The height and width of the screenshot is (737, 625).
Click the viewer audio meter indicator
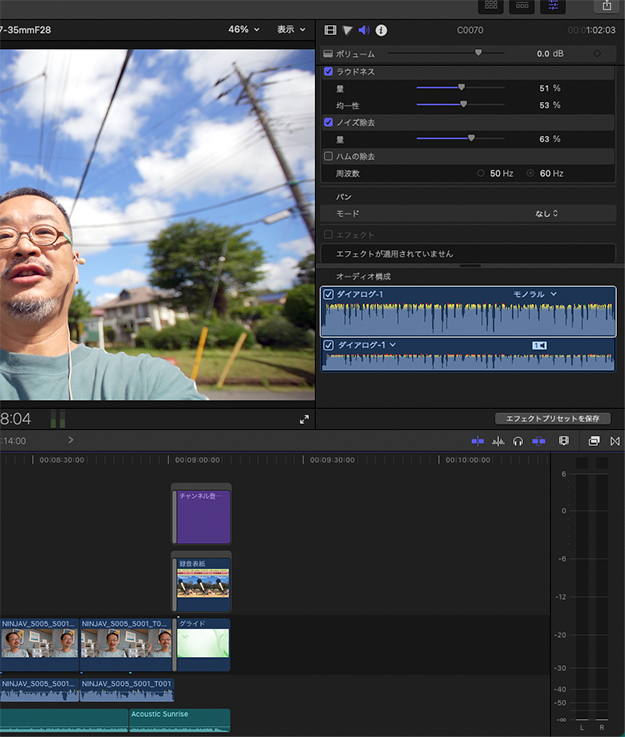coord(58,419)
